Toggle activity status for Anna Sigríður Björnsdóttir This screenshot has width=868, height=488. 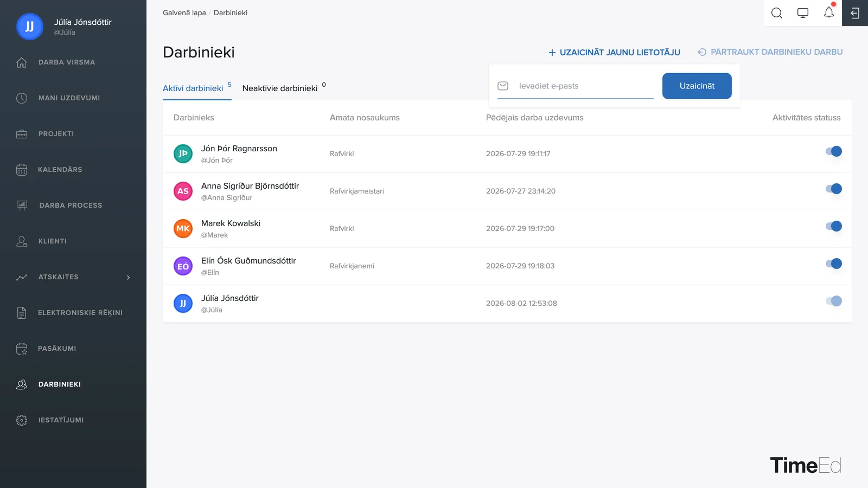coord(833,189)
